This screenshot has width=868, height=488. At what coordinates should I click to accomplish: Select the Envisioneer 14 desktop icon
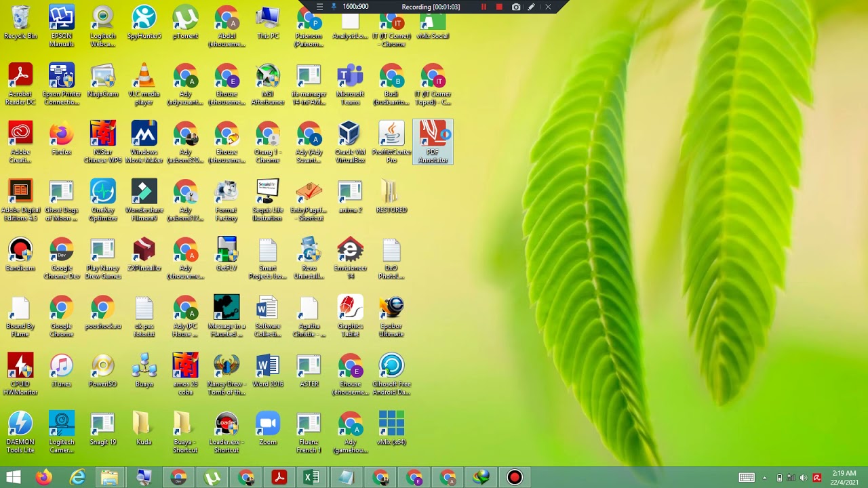[350, 258]
